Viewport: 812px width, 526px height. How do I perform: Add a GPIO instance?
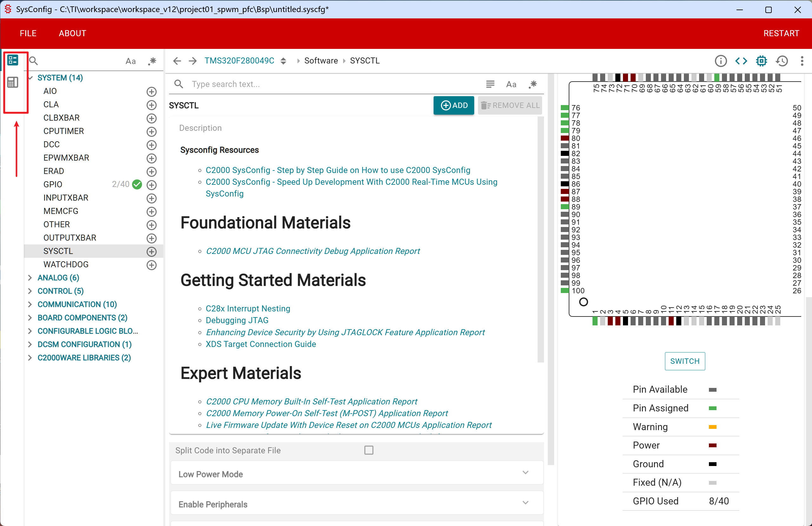point(152,185)
